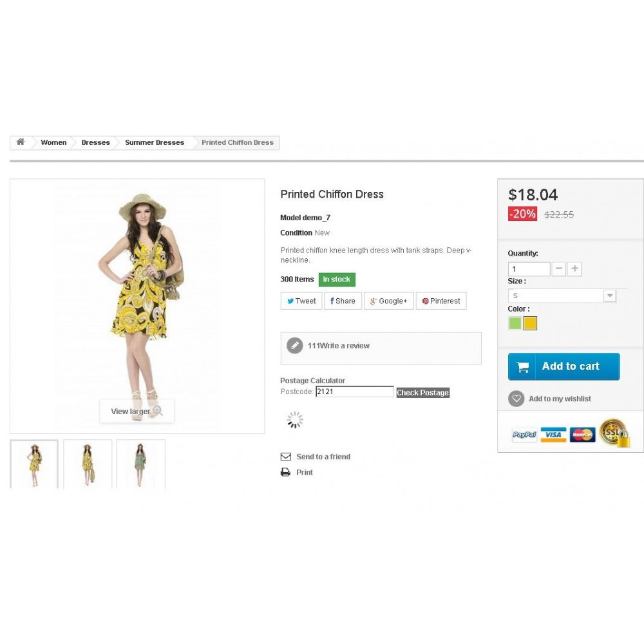644x644 pixels.
Task: Click the heart wishlist icon
Action: click(516, 399)
